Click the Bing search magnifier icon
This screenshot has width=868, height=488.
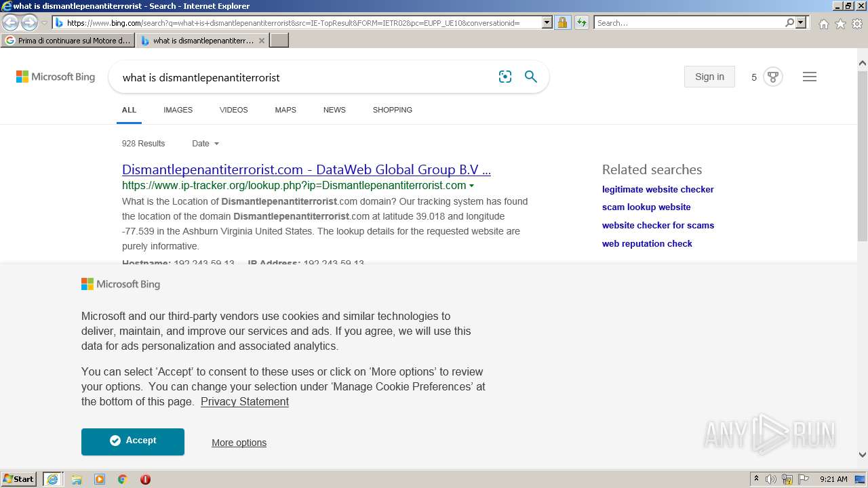(x=531, y=77)
